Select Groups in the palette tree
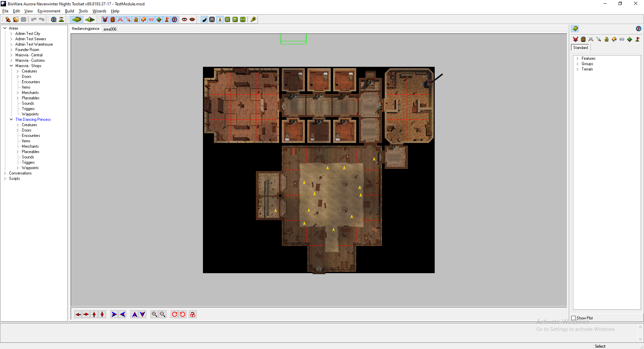 587,64
